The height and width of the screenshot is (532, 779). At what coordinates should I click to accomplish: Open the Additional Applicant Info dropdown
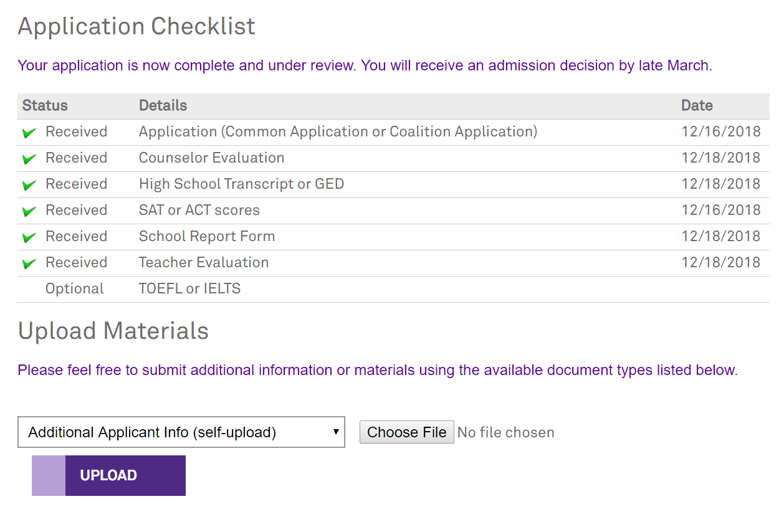pos(181,432)
